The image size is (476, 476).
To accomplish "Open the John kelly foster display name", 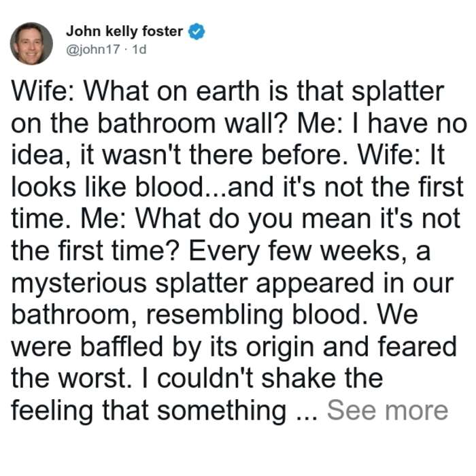I will coord(124,31).
